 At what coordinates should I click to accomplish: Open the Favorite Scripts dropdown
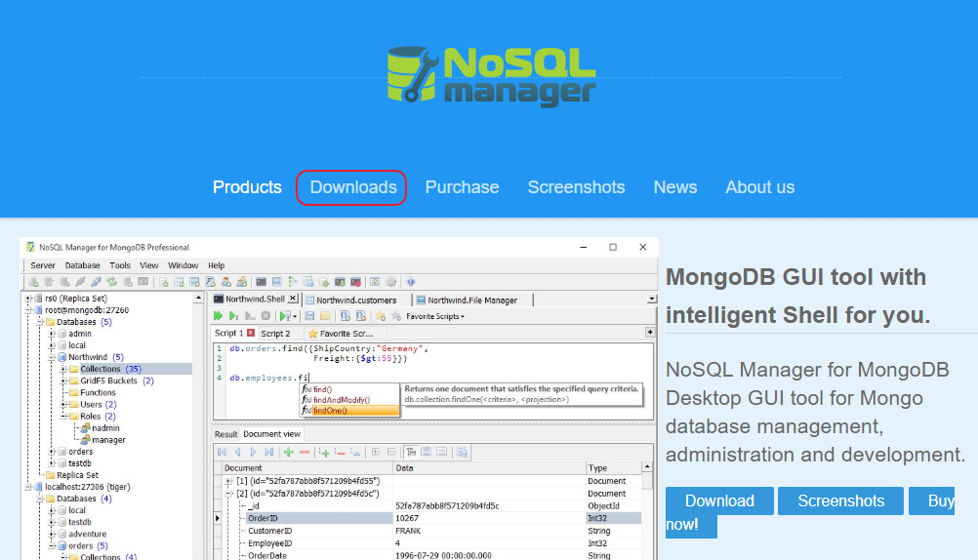[434, 316]
